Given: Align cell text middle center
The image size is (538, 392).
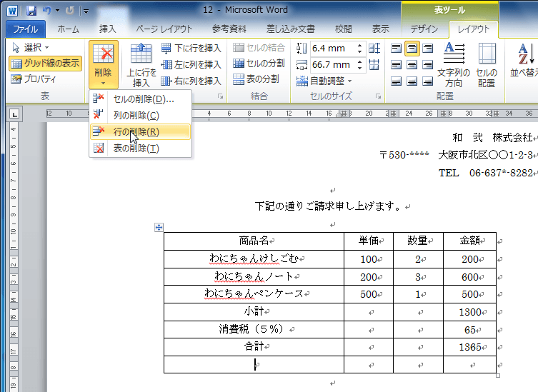Looking at the screenshot, I should point(412,65).
